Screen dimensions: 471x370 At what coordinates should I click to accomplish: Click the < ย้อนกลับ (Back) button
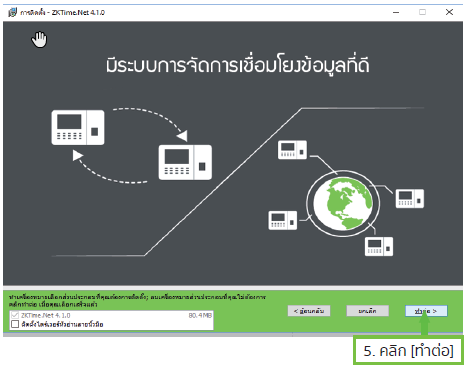pos(309,311)
